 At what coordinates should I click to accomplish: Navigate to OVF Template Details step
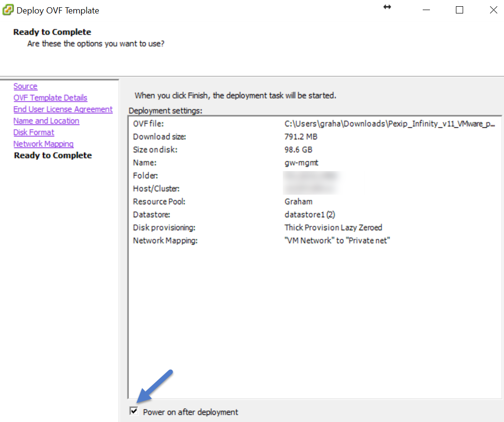click(x=50, y=98)
